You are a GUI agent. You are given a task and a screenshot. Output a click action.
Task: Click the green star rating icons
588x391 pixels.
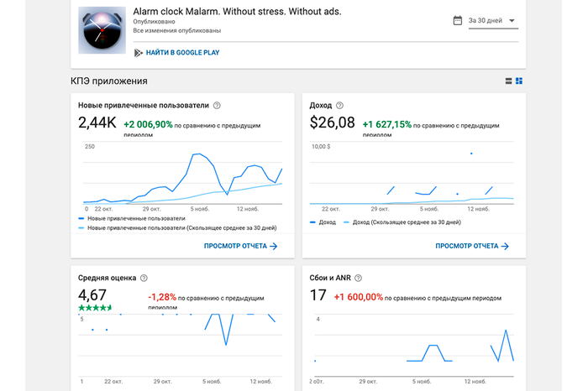pos(95,308)
